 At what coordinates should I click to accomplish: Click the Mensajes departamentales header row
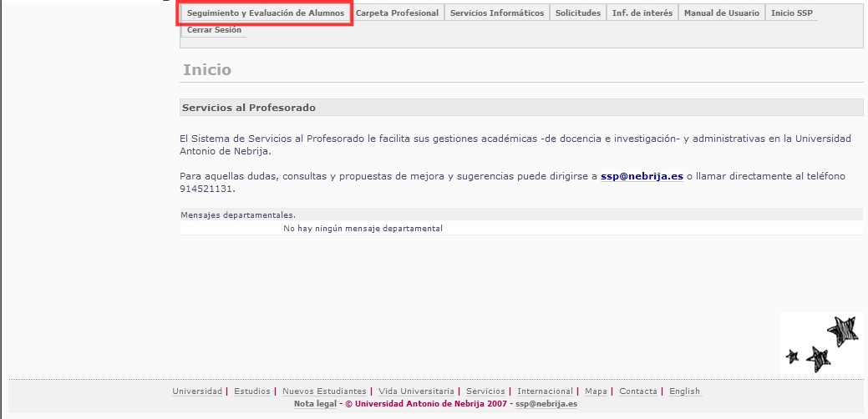(521, 215)
